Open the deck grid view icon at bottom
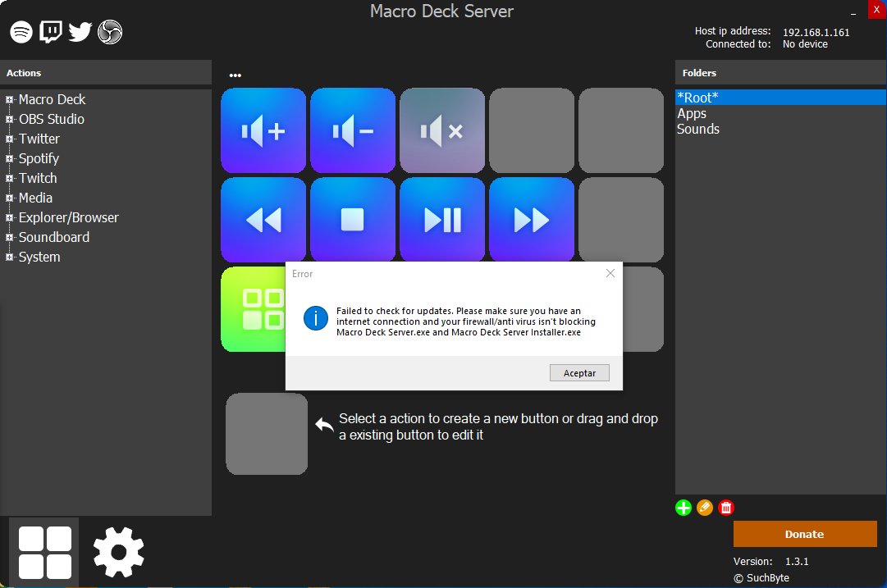The height and width of the screenshot is (588, 887). [44, 553]
